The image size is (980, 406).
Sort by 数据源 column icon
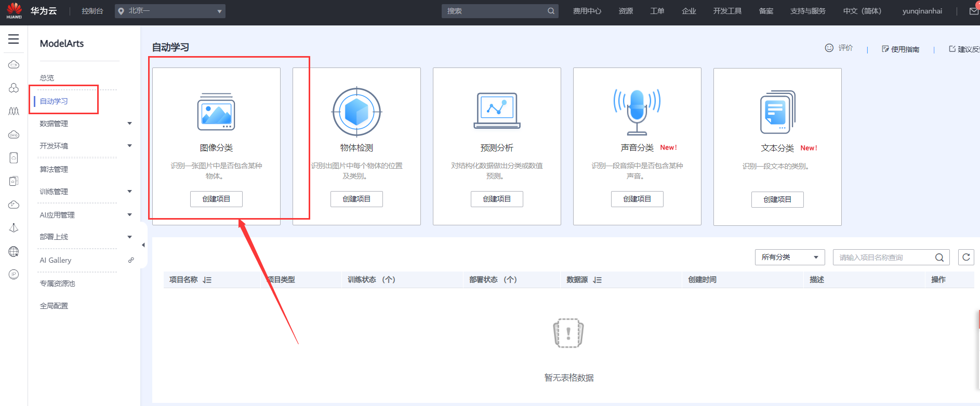click(598, 280)
